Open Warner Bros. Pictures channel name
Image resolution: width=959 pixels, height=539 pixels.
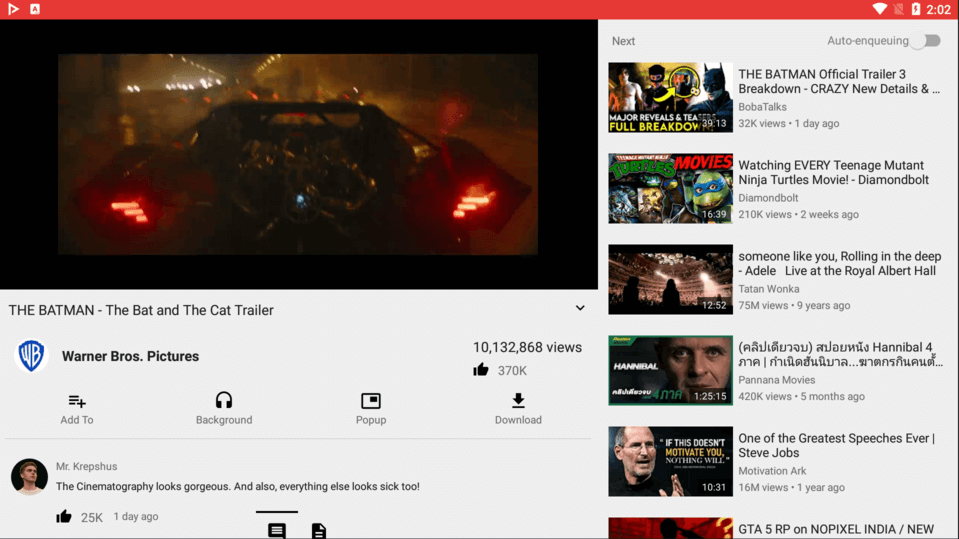coord(130,356)
